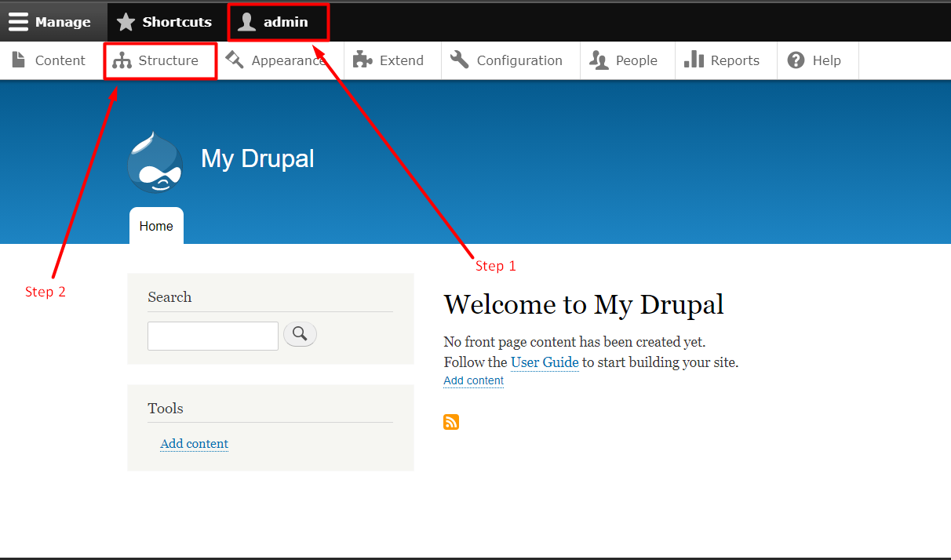
Task: Click the Welcome to My Drupal heading
Action: [x=584, y=304]
